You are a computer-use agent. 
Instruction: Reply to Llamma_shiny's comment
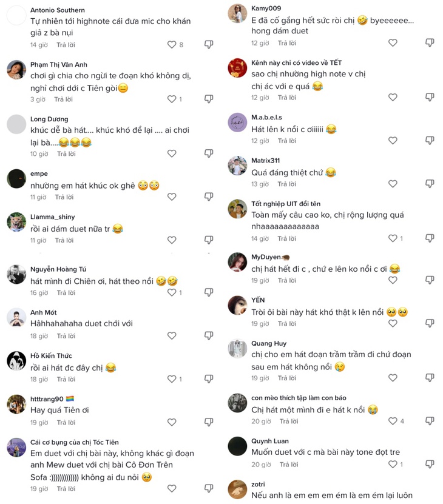click(x=64, y=240)
